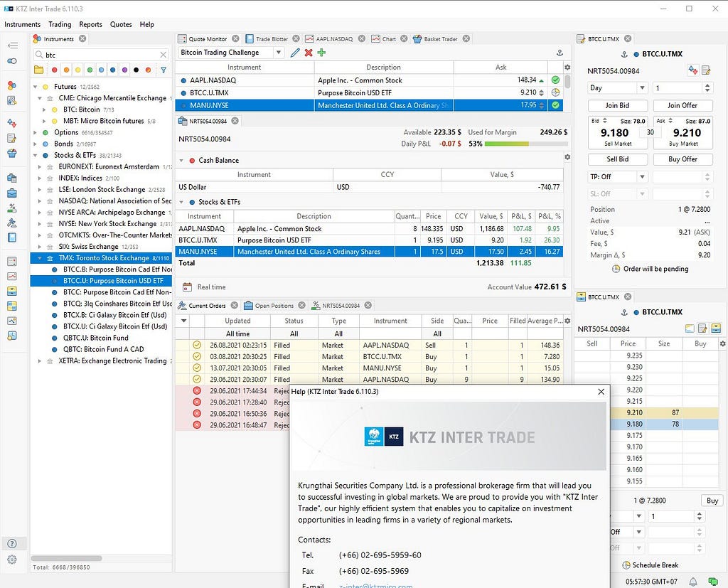Add new watchlist with green plus icon
This screenshot has width=728, height=588.
[321, 53]
